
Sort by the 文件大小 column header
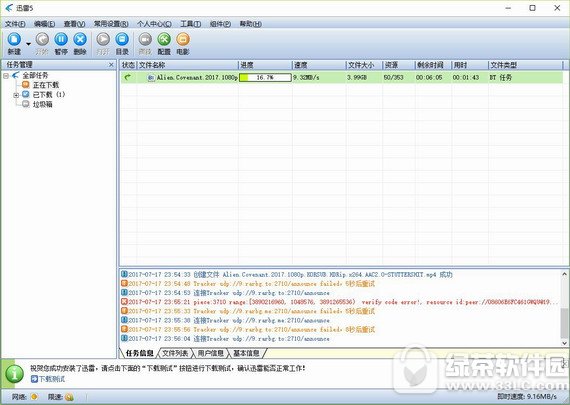[364, 65]
